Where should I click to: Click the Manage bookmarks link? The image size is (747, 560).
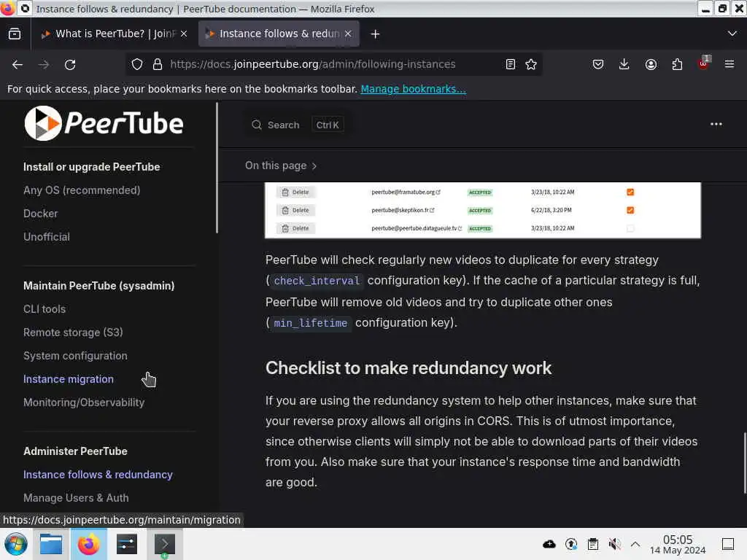pyautogui.click(x=413, y=89)
